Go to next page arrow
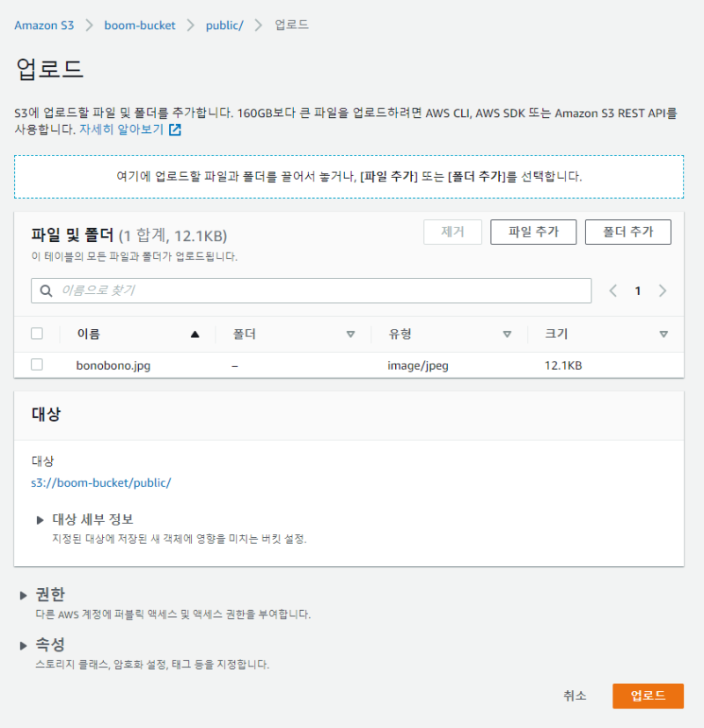This screenshot has height=728, width=704. point(663,290)
